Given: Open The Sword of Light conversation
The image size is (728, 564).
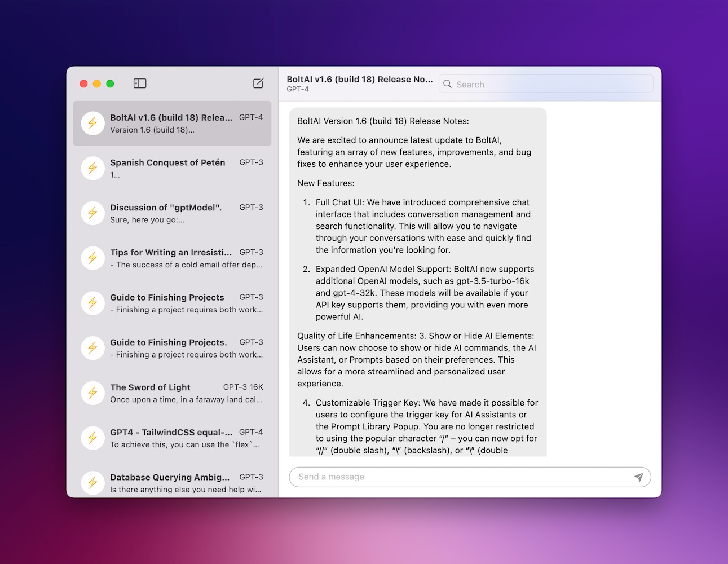Looking at the screenshot, I should pyautogui.click(x=172, y=393).
